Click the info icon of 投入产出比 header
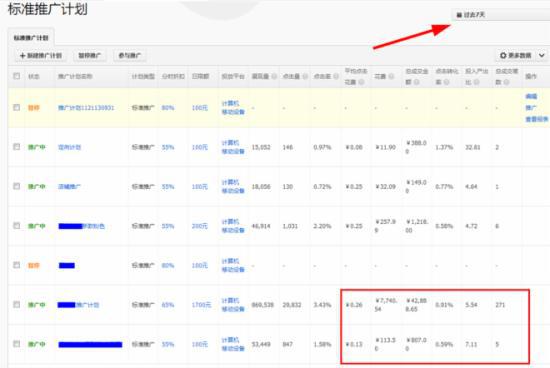This screenshot has height=368, width=550. coord(476,82)
